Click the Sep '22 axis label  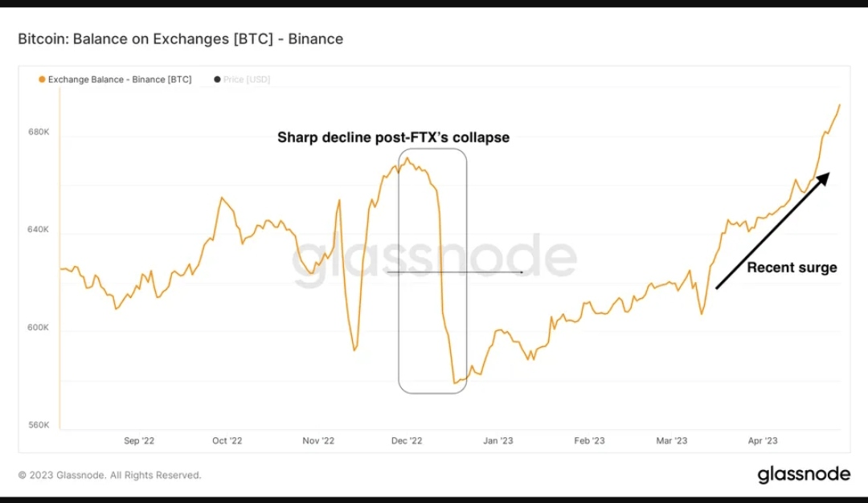point(139,441)
